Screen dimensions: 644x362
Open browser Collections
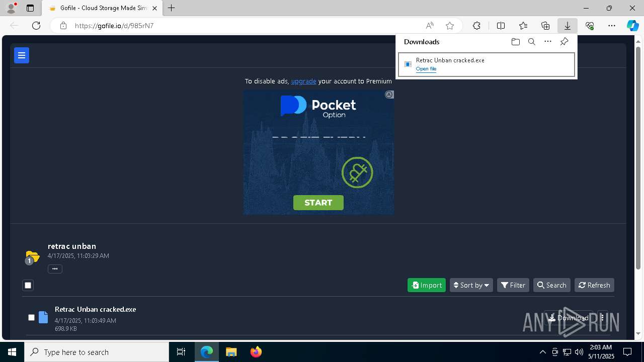coord(545,26)
